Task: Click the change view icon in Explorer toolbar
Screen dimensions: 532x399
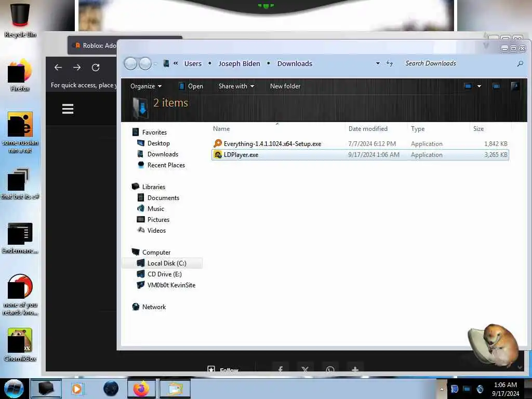Action: pos(468,86)
